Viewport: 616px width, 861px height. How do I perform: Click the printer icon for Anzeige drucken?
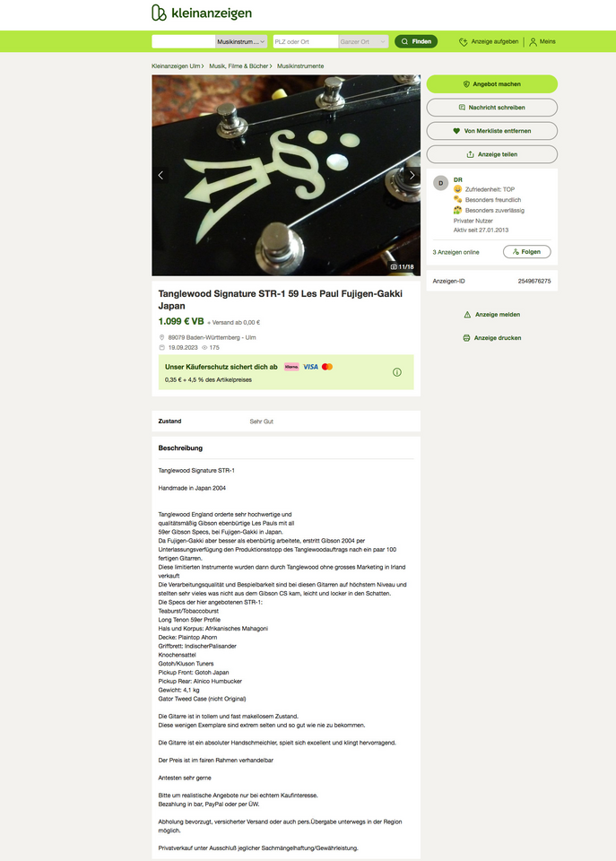click(x=466, y=338)
